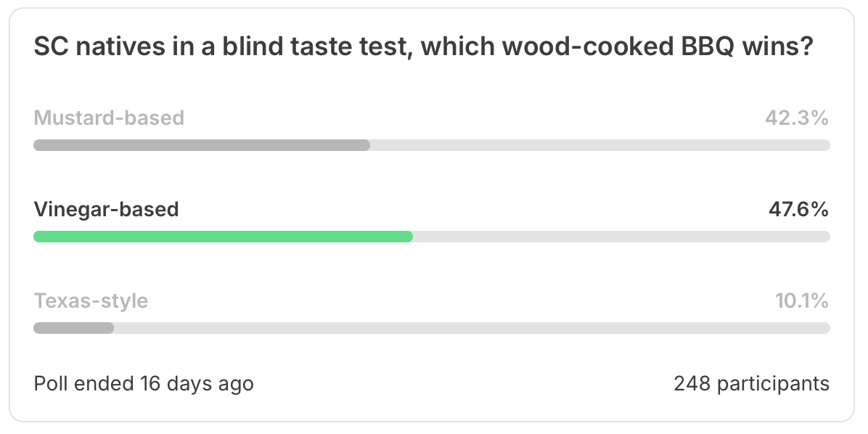
Task: Click the "248 participants" count
Action: tap(751, 384)
